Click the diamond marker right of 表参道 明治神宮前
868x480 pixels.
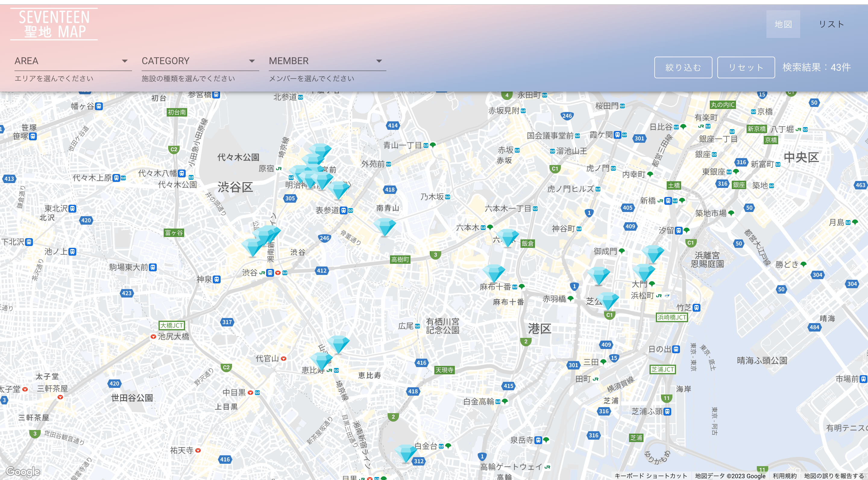pyautogui.click(x=338, y=190)
